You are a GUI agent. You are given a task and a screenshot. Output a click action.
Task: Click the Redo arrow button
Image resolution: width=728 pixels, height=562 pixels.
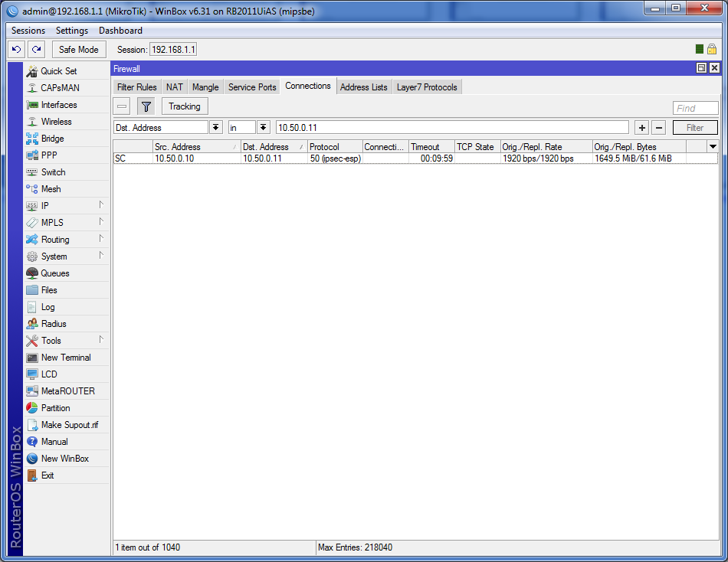pyautogui.click(x=36, y=49)
